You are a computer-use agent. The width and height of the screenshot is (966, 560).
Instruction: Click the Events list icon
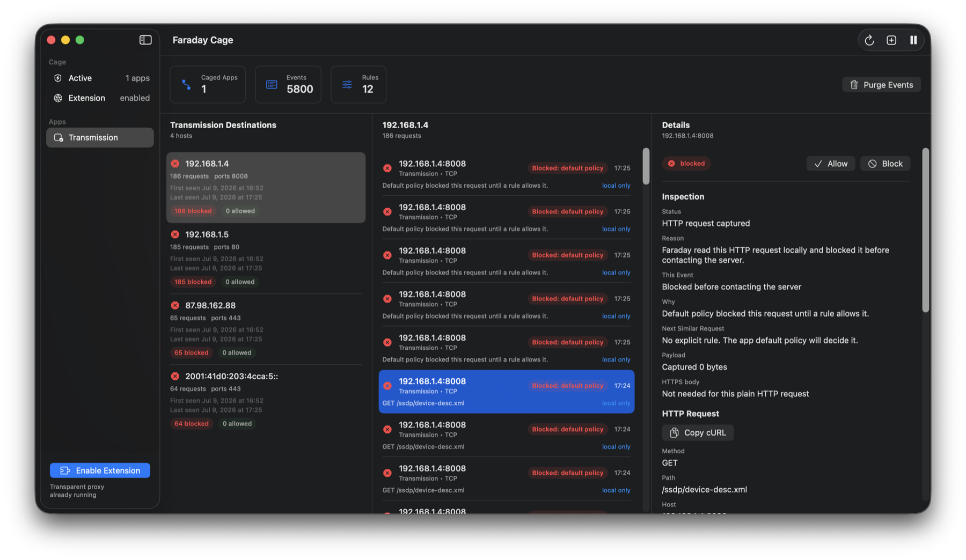pos(272,84)
